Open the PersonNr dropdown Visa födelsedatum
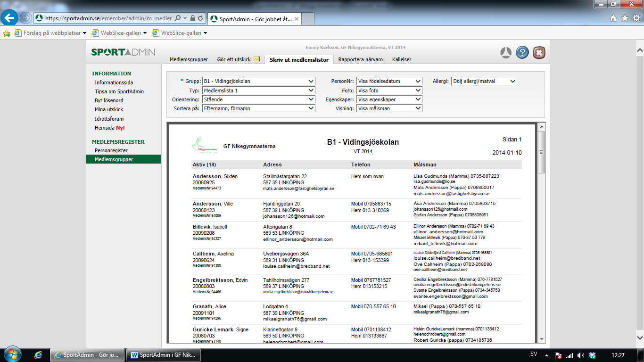This screenshot has height=362, width=644. [389, 81]
